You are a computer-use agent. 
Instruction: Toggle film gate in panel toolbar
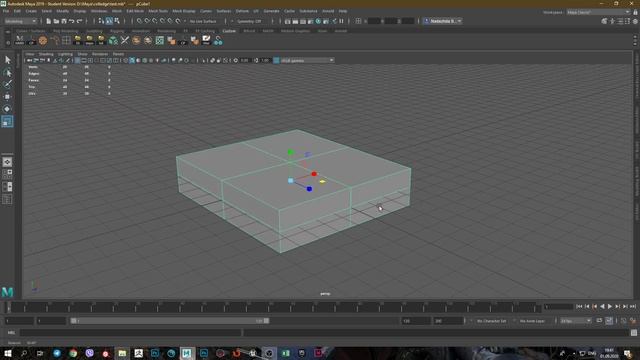click(84, 60)
